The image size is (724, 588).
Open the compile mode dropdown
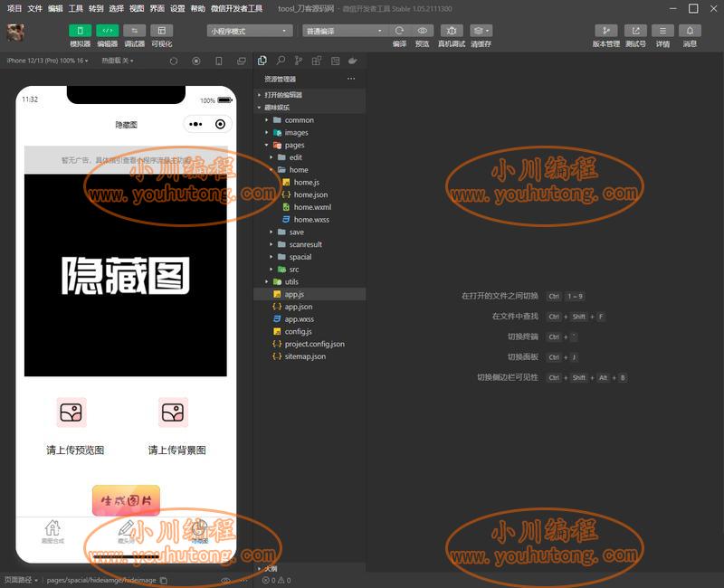(347, 31)
